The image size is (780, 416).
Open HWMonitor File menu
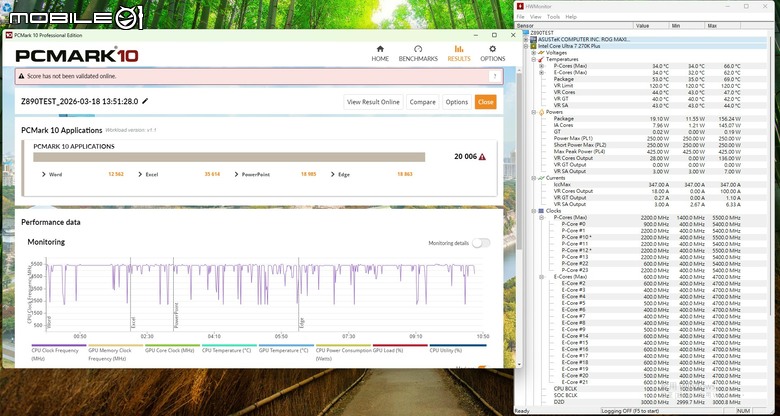[x=520, y=17]
